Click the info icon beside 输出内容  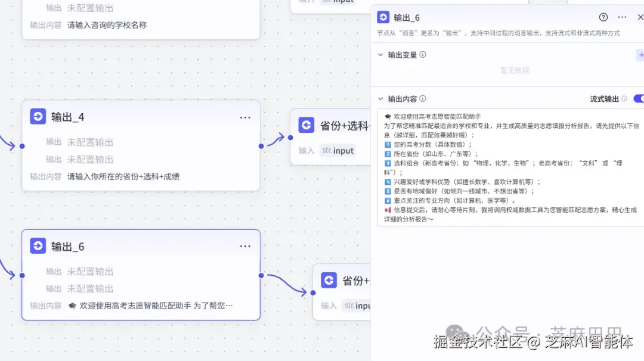(x=422, y=99)
